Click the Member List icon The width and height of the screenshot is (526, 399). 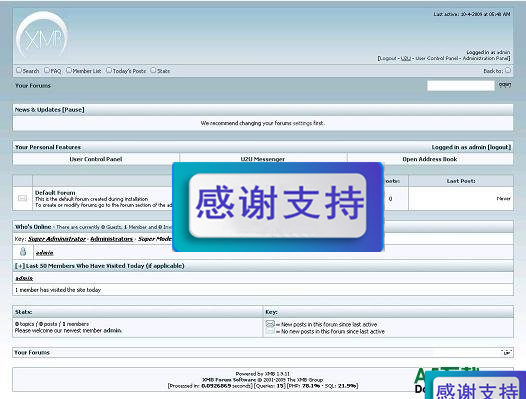[69, 70]
